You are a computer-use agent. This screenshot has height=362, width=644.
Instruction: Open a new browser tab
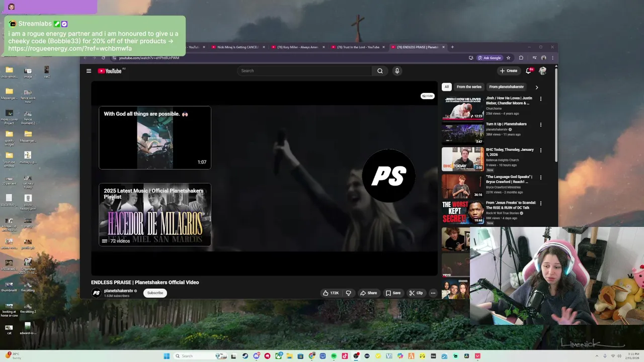click(452, 47)
